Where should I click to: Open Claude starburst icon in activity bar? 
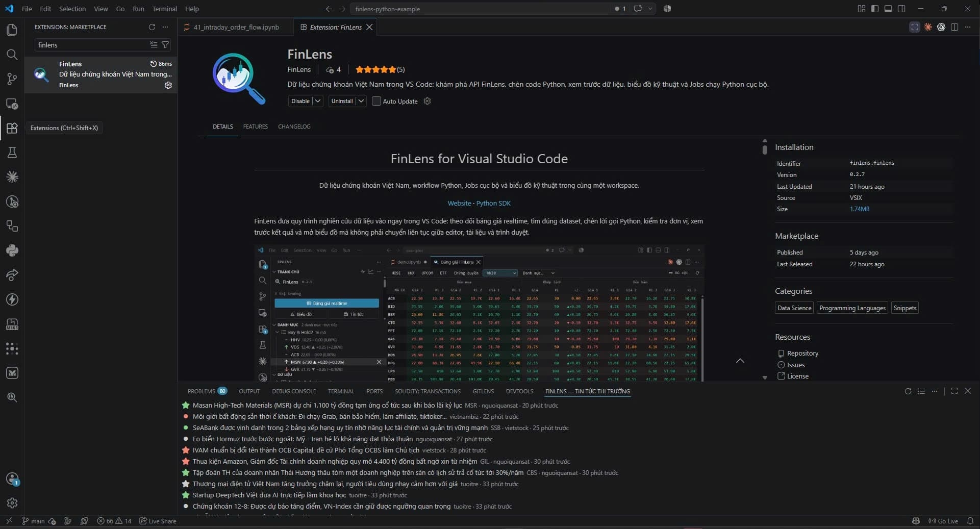[12, 177]
